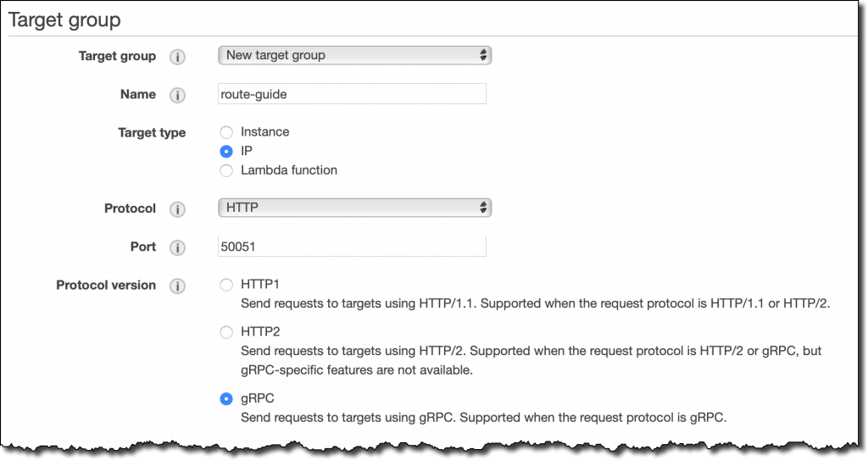Click the gRPC option label text
This screenshot has width=868, height=461.
point(257,398)
